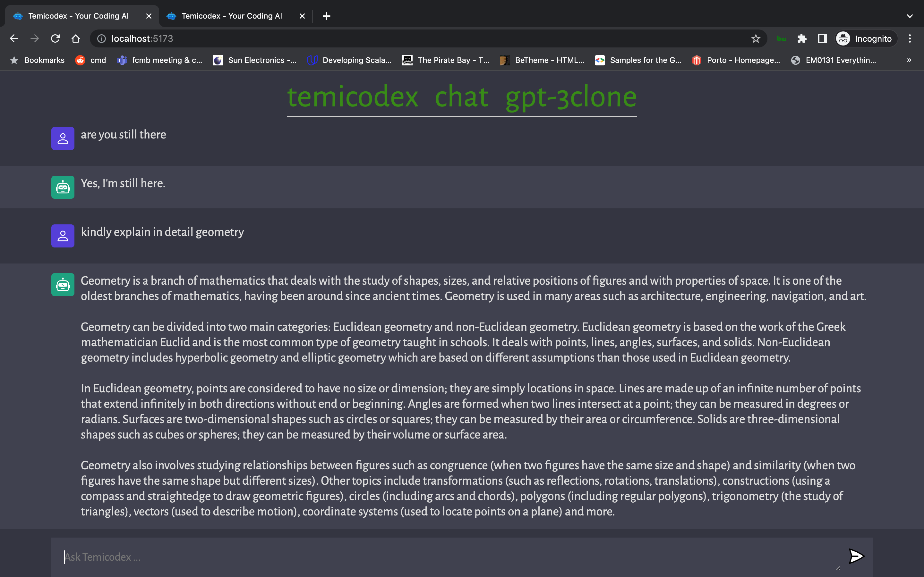Image resolution: width=924 pixels, height=577 pixels.
Task: Expand the hidden bookmarks overflow chevron
Action: click(909, 60)
